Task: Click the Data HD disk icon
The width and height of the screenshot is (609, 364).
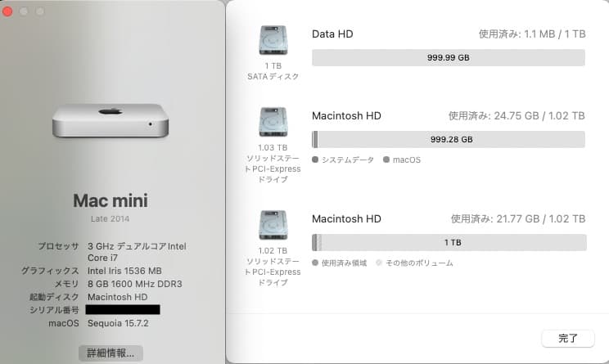Action: (x=273, y=40)
